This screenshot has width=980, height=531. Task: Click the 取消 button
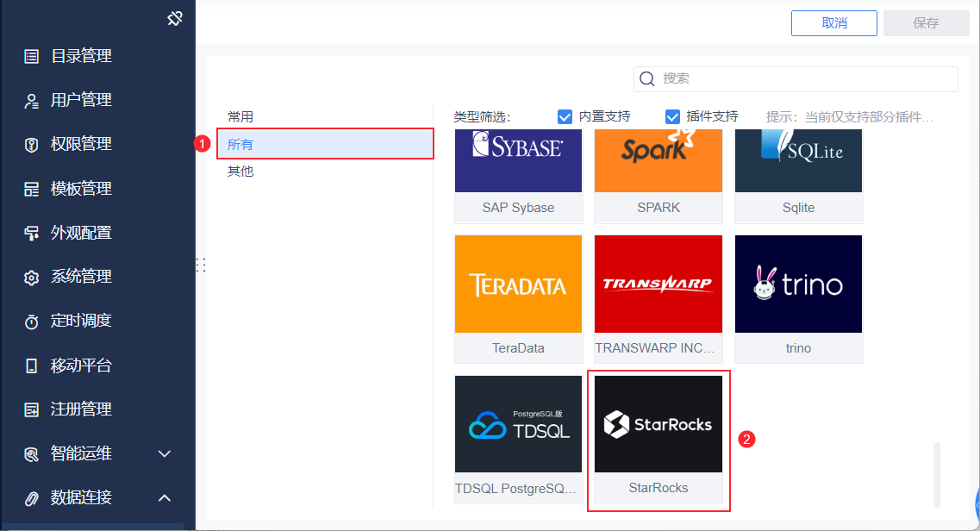pyautogui.click(x=833, y=23)
